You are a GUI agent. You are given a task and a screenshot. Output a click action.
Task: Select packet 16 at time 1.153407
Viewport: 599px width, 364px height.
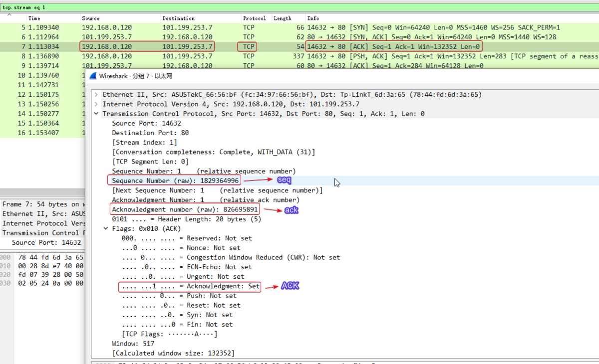42,133
